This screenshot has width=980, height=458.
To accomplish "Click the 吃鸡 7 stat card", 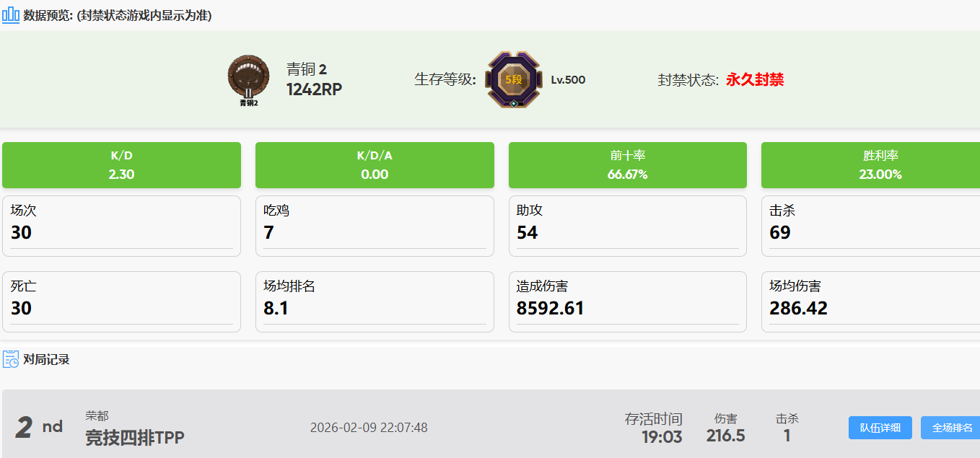I will tap(375, 226).
